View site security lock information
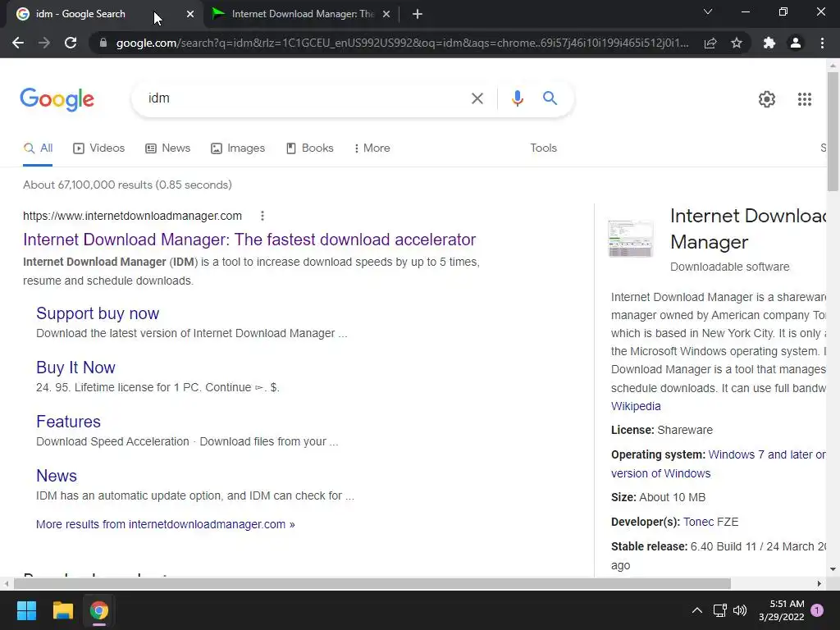840x630 pixels. point(103,43)
